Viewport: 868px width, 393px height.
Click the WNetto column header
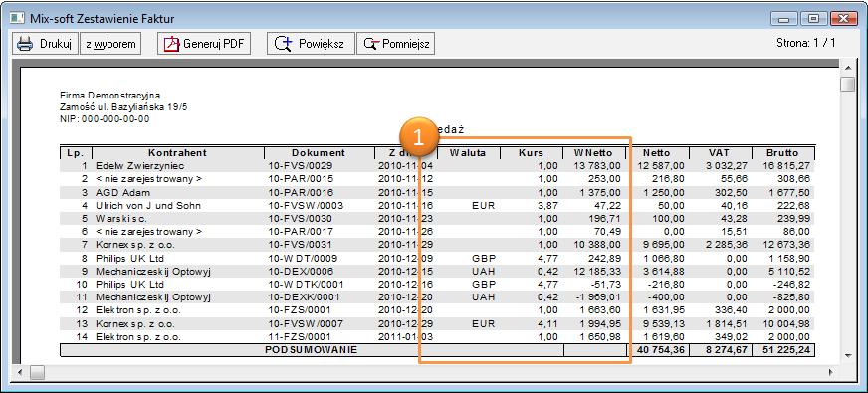pyautogui.click(x=593, y=153)
